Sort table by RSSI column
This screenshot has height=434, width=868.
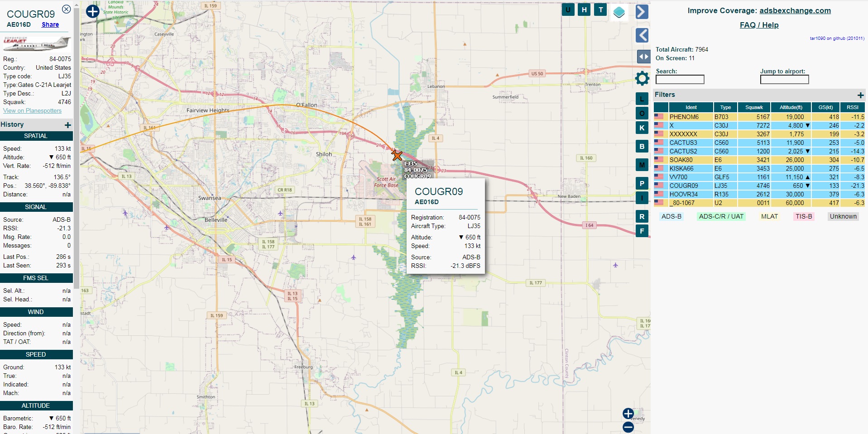(853, 107)
